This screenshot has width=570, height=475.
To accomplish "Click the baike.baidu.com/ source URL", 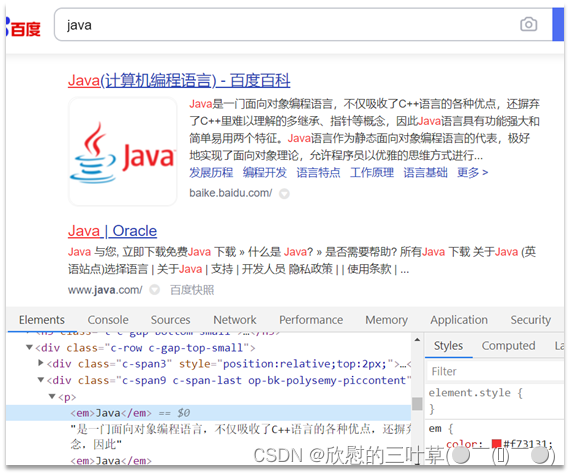I will click(x=230, y=193).
